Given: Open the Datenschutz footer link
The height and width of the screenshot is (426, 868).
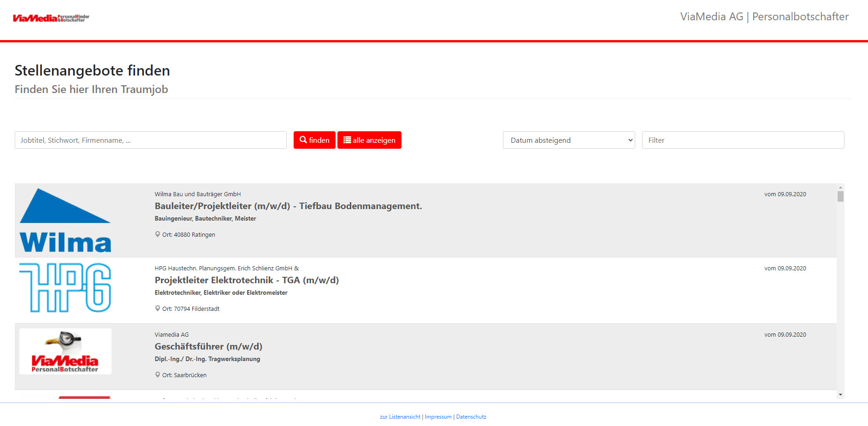Looking at the screenshot, I should pos(471,417).
